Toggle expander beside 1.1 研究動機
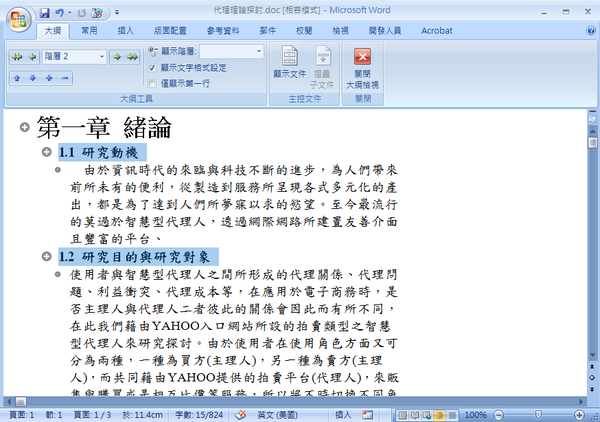Image resolution: width=600 pixels, height=422 pixels. coord(47,152)
